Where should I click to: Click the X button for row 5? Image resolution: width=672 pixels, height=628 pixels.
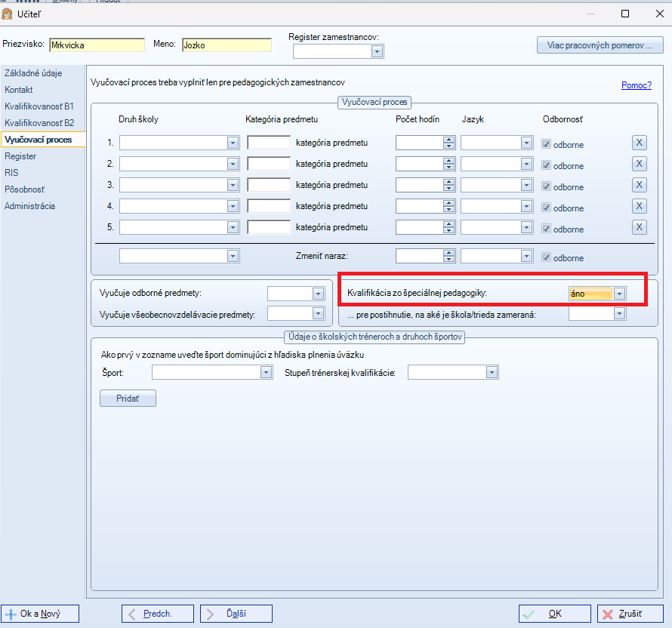[x=639, y=227]
